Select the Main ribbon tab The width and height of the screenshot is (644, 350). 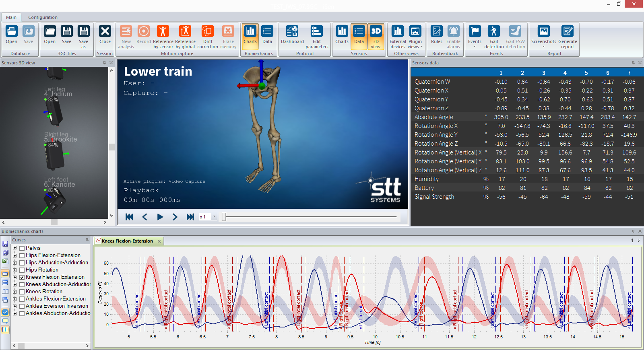pos(11,17)
